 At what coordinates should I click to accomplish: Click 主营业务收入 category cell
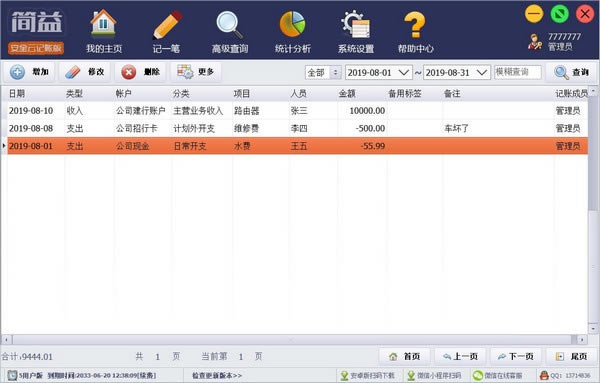(198, 111)
